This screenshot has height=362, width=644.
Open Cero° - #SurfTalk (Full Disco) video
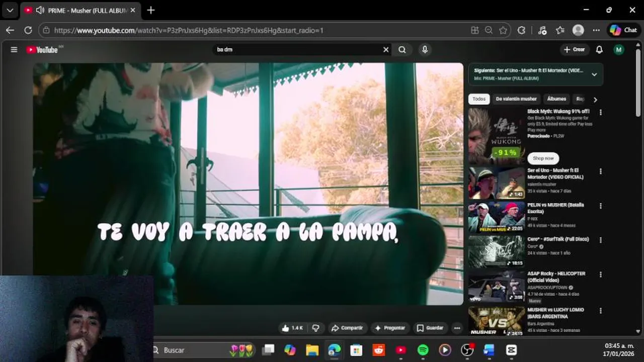(558, 239)
